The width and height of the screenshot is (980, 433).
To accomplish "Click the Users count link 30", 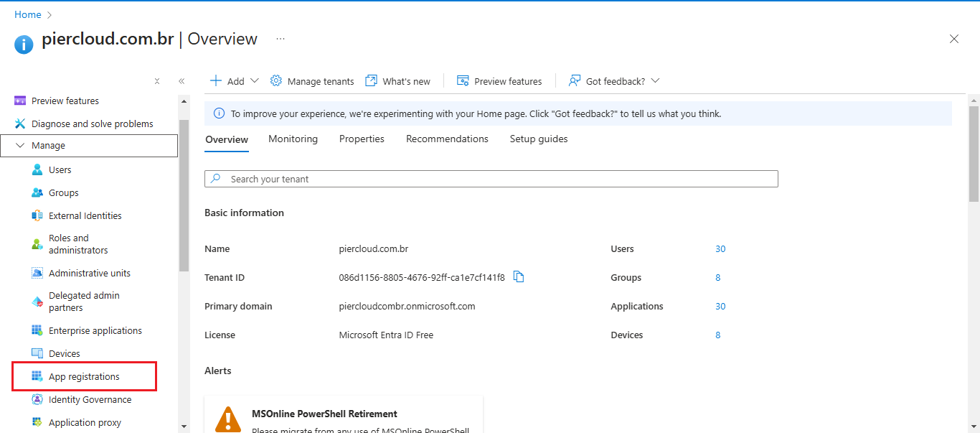I will click(x=720, y=249).
